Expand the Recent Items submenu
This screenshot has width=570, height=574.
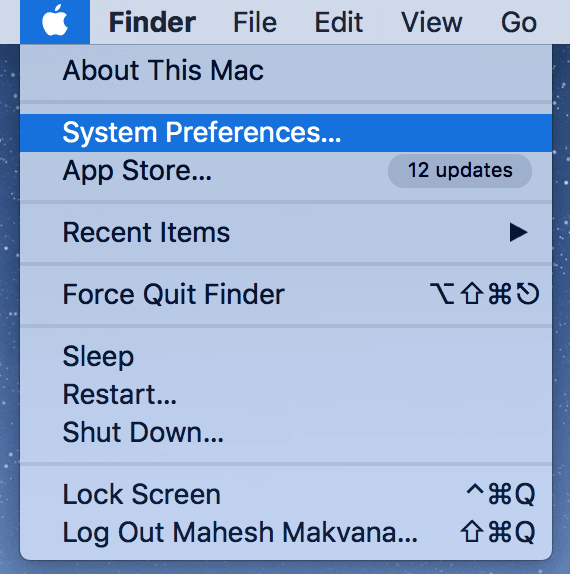click(286, 232)
